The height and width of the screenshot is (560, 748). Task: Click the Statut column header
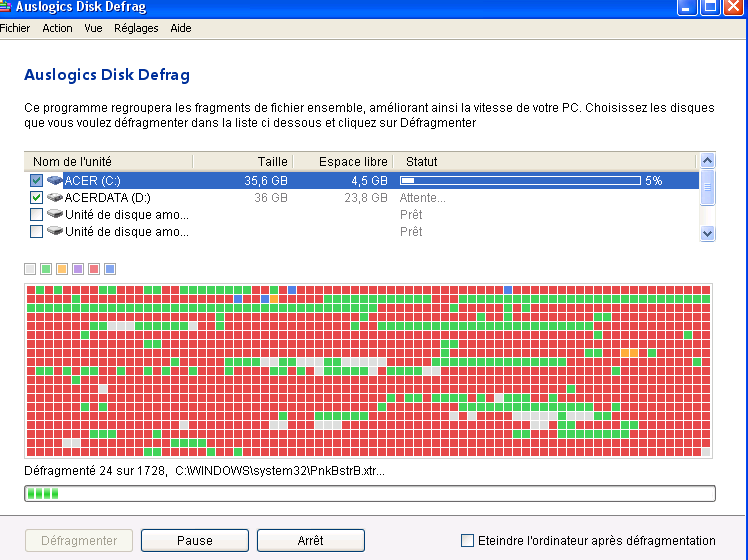544,162
